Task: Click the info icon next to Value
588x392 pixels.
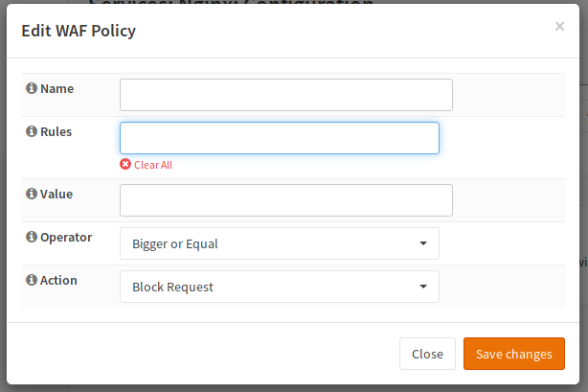Action: click(32, 194)
